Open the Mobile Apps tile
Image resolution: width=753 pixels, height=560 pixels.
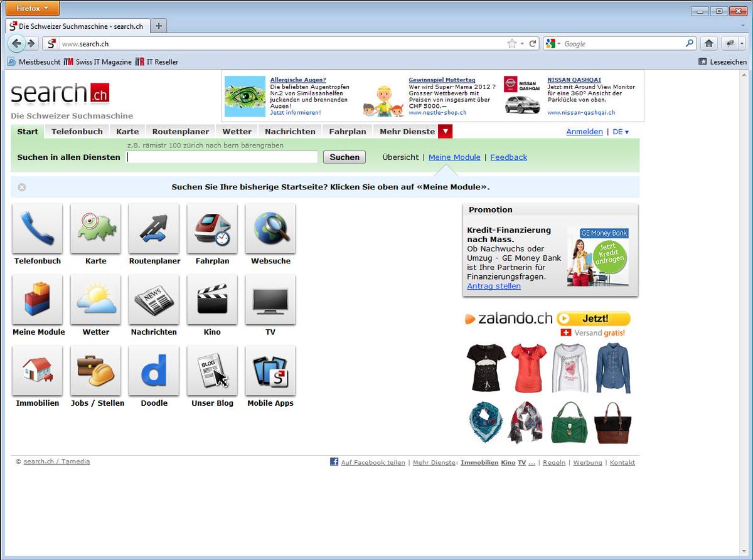(270, 371)
